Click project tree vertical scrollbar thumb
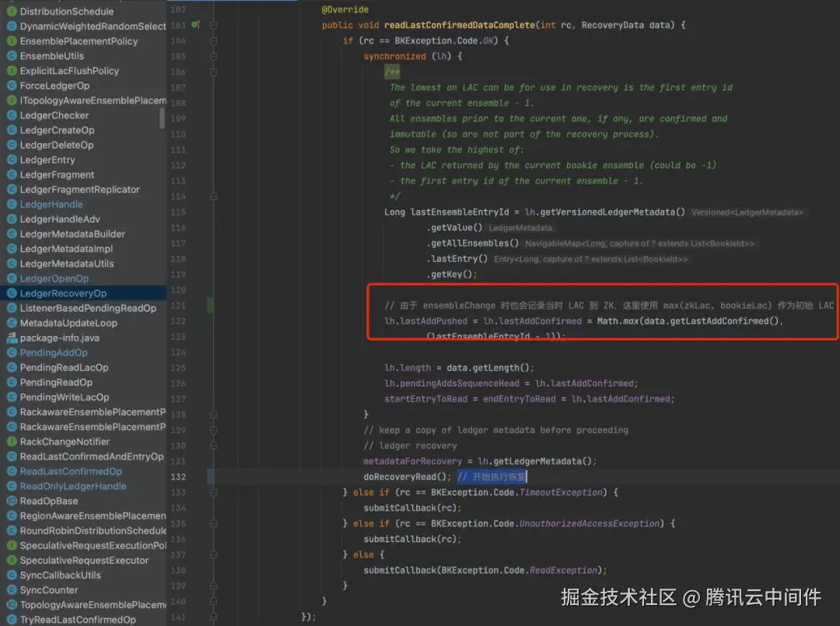 pos(163,118)
